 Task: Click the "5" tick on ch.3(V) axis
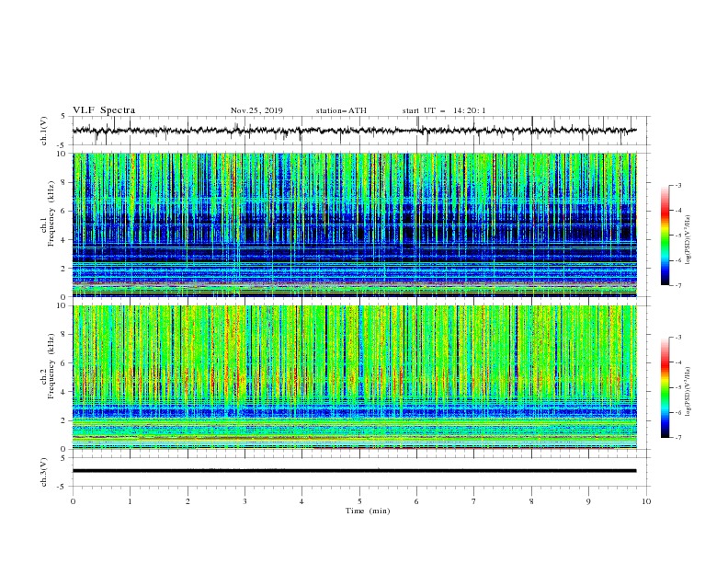[64, 457]
